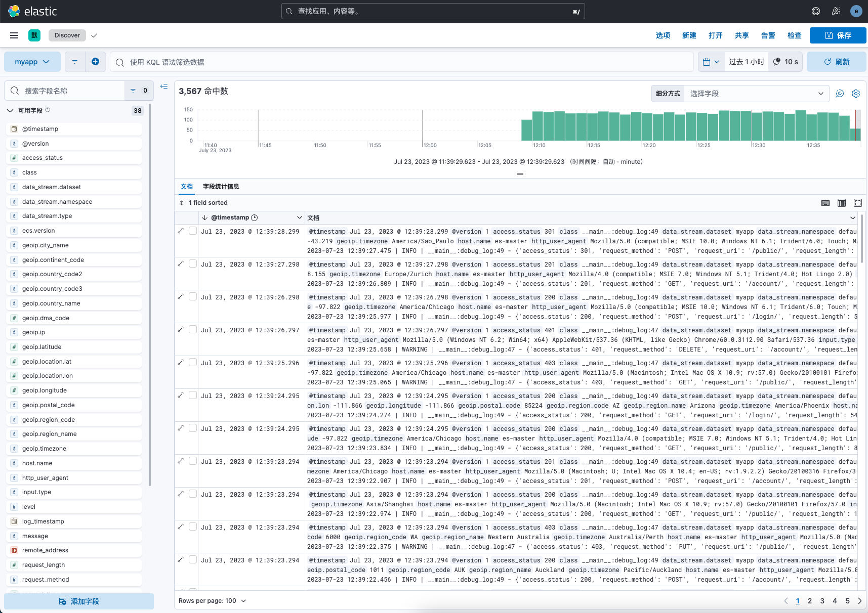Open the chart icon left of the settings gear
868x613 pixels.
(x=840, y=94)
